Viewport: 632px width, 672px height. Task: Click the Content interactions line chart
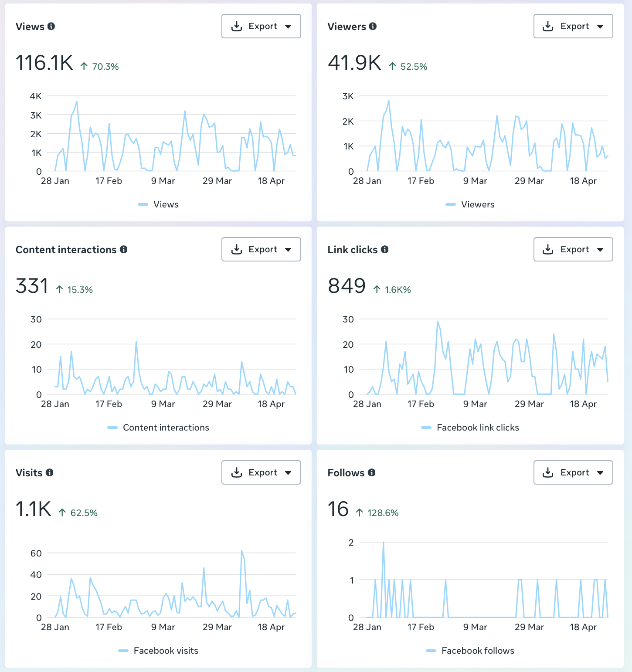pyautogui.click(x=172, y=356)
